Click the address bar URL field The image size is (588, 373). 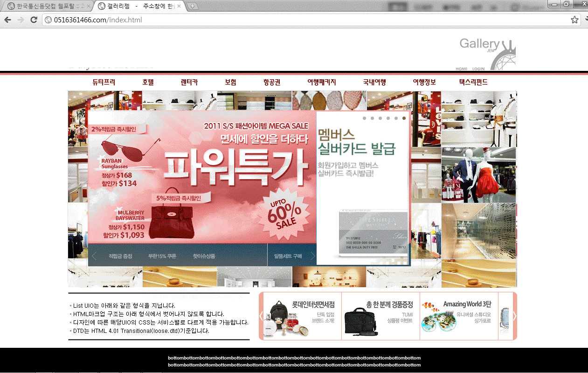(x=303, y=20)
